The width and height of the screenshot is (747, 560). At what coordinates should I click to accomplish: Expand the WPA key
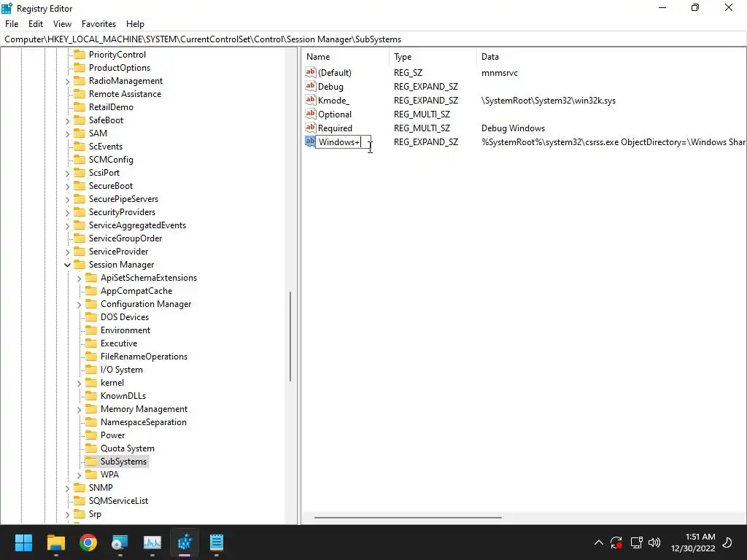point(79,475)
